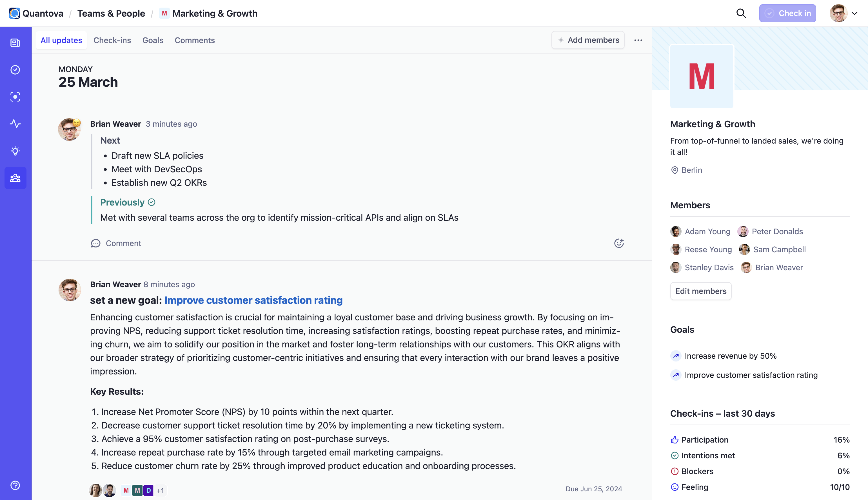Select the pulse or activity icon in sidebar

click(x=16, y=124)
